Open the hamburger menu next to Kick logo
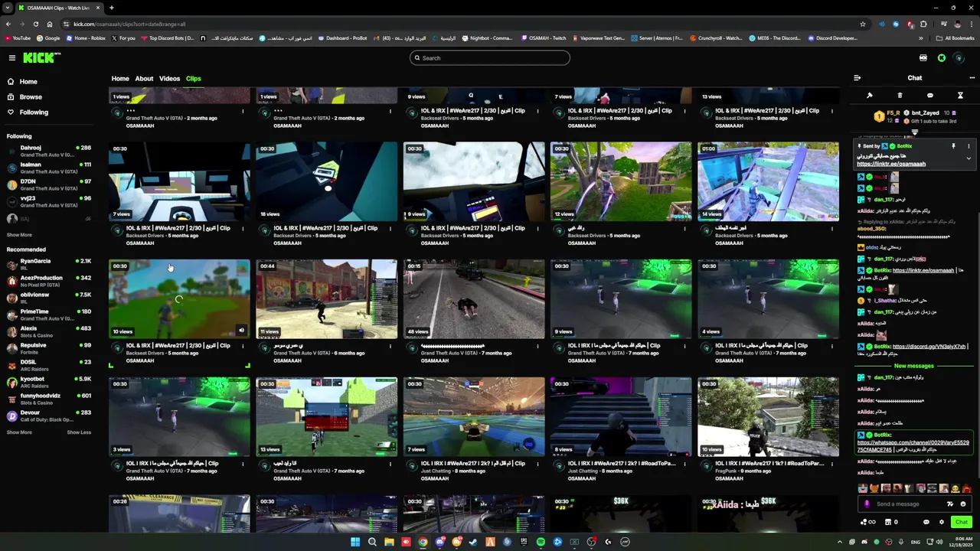The height and width of the screenshot is (551, 980). point(11,58)
